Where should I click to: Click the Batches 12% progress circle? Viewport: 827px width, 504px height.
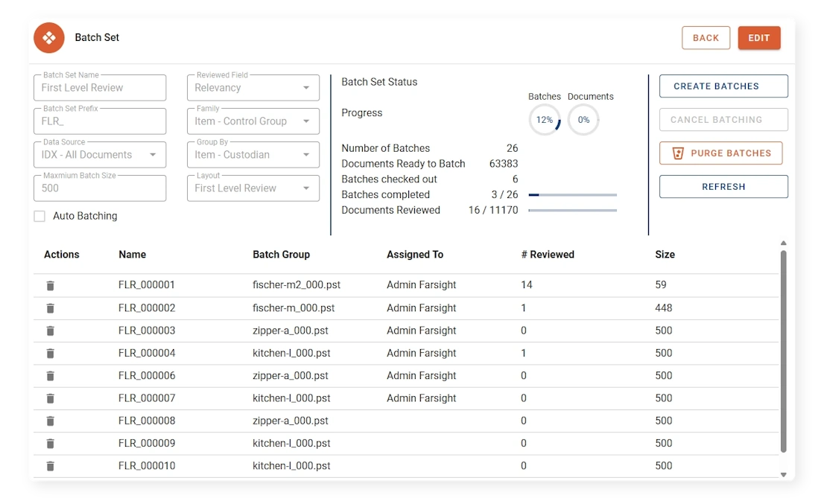(544, 120)
